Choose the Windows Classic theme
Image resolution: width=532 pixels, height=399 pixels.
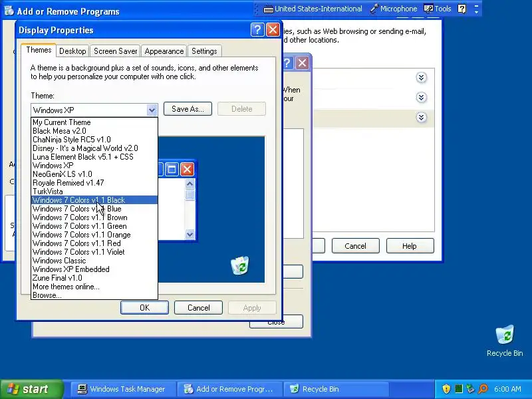94,261
